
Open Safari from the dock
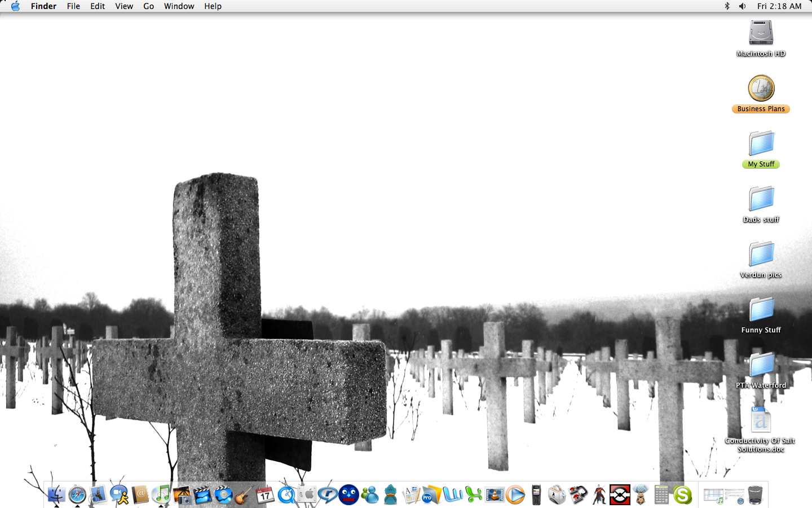point(77,495)
